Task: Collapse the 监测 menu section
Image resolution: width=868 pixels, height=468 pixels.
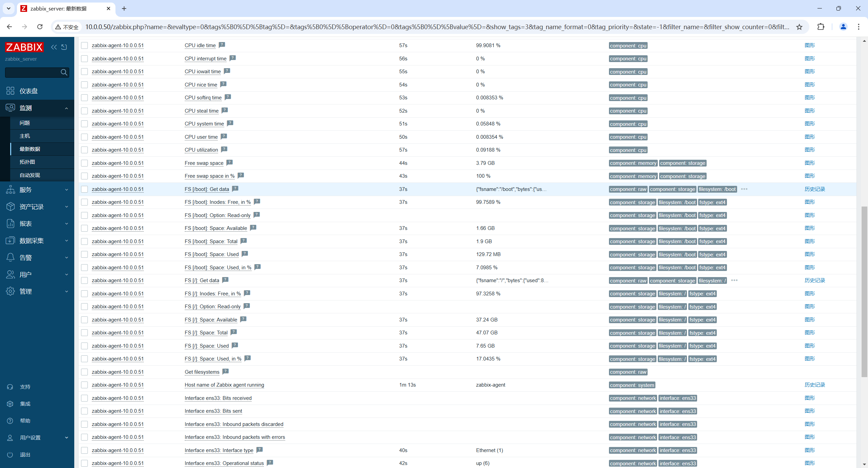Action: tap(37, 108)
